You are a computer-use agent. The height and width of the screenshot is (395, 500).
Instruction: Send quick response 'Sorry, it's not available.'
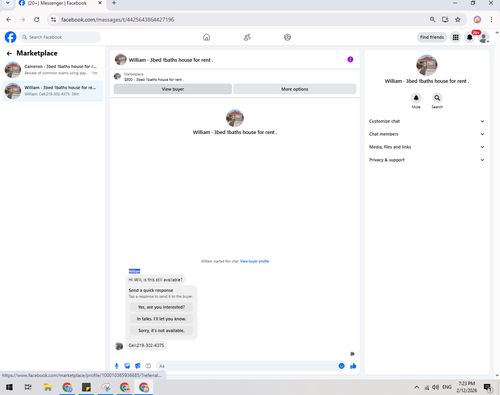coord(161,331)
